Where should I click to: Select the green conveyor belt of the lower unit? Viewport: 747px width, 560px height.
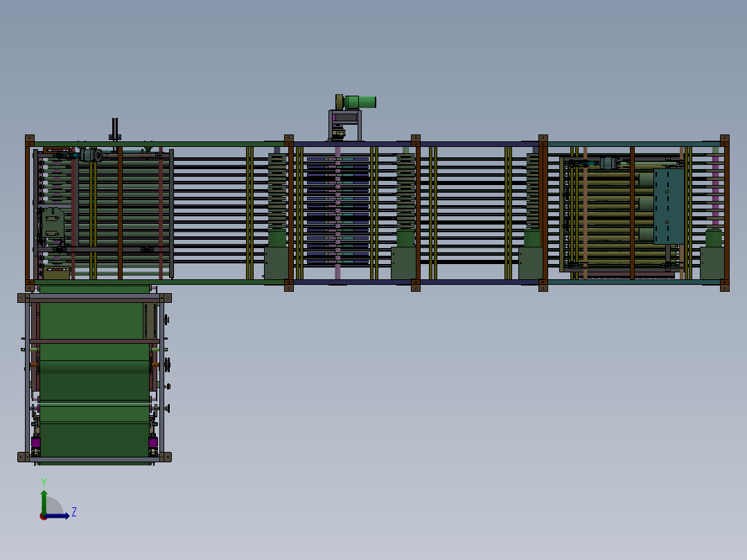coord(94,376)
